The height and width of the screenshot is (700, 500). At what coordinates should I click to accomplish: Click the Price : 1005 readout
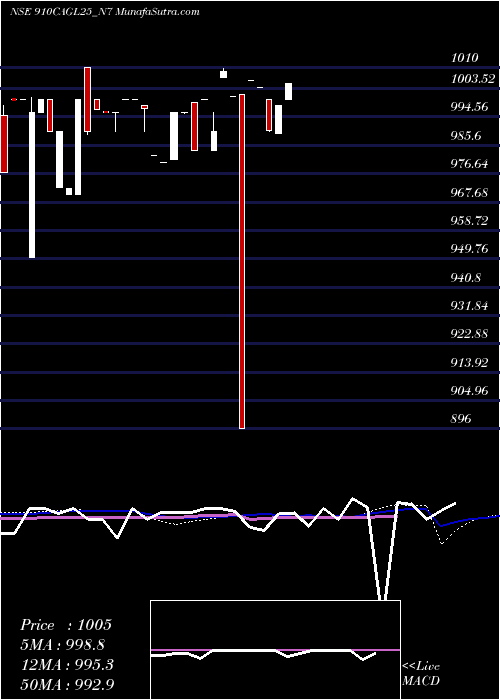(66, 625)
